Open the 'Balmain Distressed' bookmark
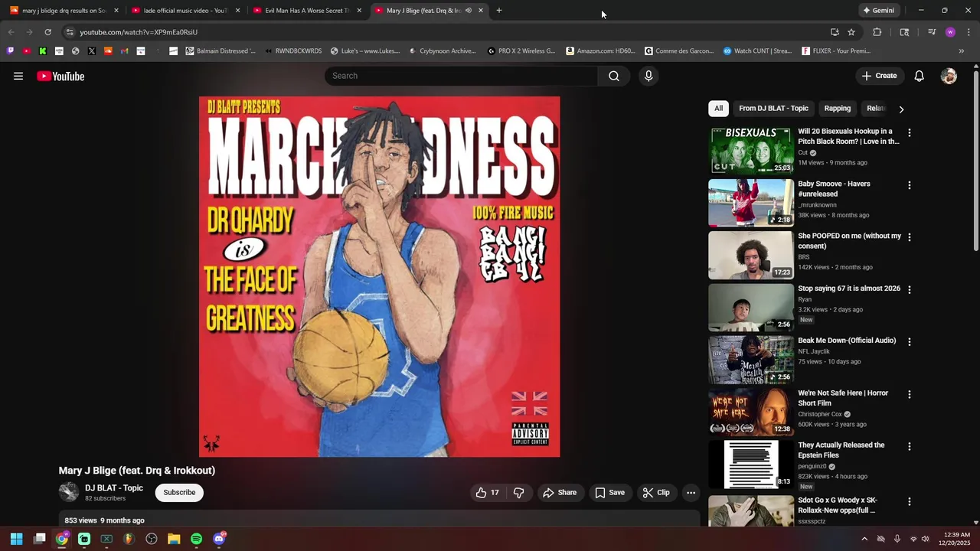 click(220, 51)
